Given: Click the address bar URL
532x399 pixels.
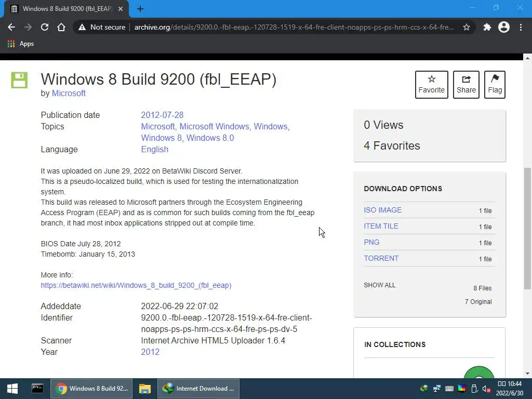Looking at the screenshot, I should coord(294,27).
